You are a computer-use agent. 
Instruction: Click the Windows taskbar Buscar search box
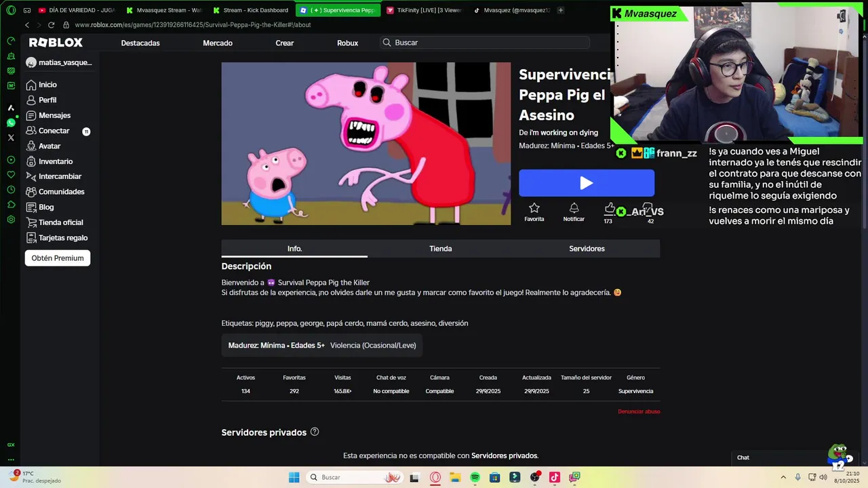pos(354,477)
